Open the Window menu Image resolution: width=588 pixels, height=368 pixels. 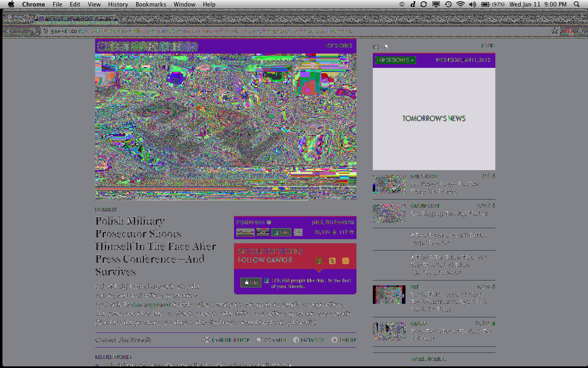point(185,4)
